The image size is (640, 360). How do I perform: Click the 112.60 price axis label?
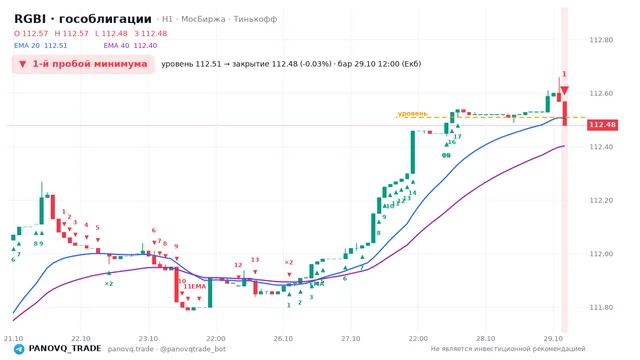(601, 93)
